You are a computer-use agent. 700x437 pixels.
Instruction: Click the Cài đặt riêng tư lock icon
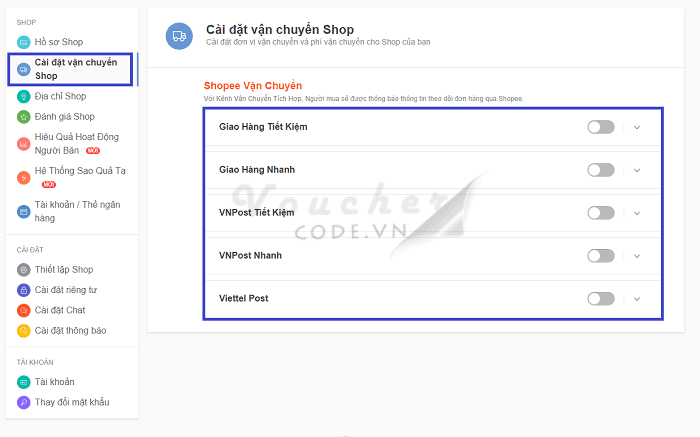[x=24, y=290]
